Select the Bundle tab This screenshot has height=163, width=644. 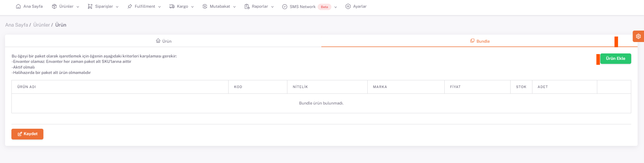click(x=480, y=41)
